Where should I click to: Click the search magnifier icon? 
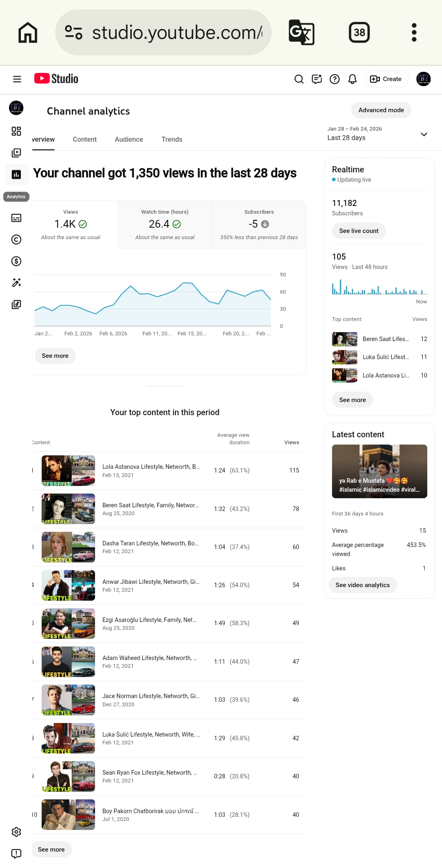[299, 79]
